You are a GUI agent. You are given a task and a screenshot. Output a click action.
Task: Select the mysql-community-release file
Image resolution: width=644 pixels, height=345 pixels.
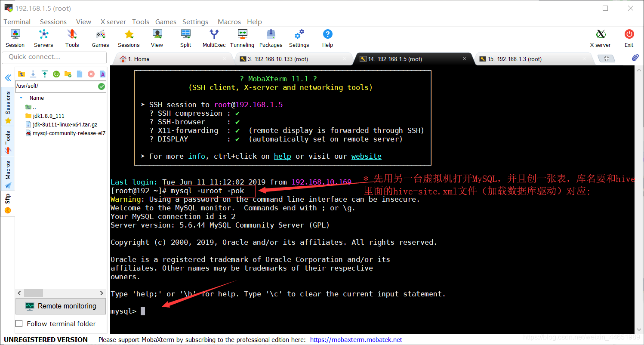(x=65, y=133)
